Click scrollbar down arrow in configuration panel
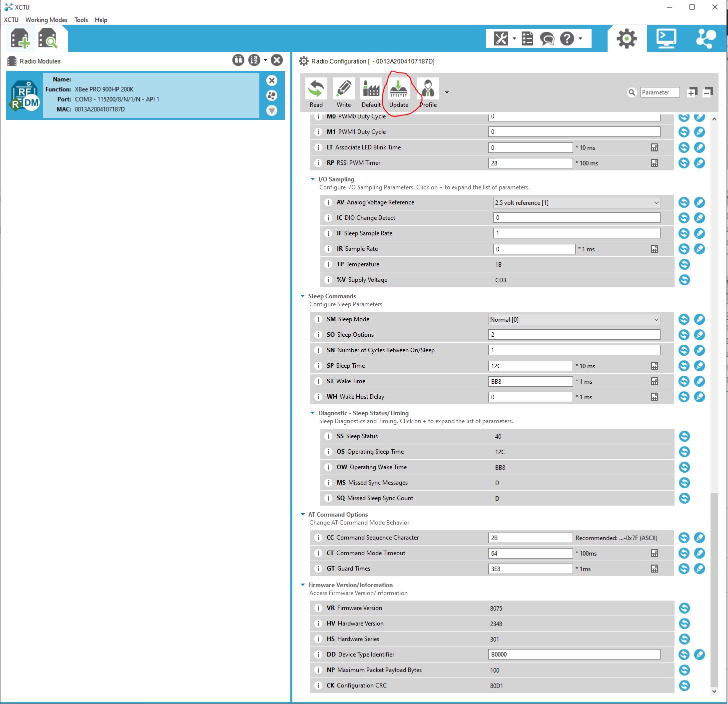 (714, 692)
